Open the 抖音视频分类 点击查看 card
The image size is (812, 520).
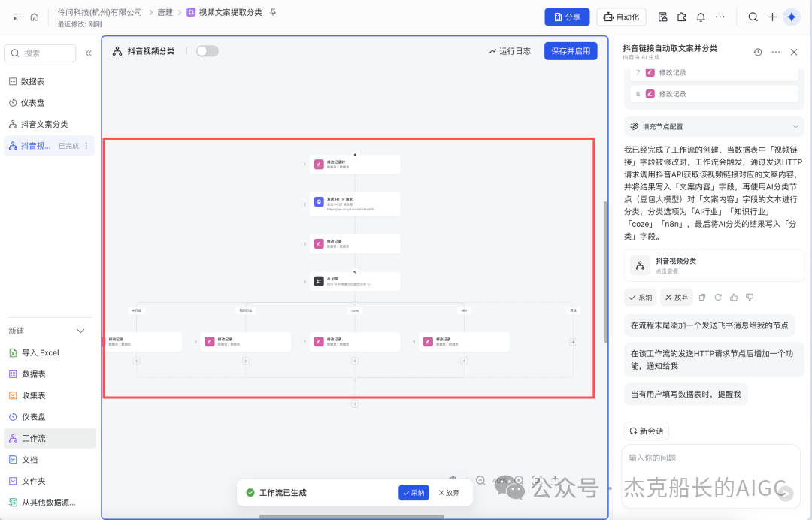click(714, 265)
